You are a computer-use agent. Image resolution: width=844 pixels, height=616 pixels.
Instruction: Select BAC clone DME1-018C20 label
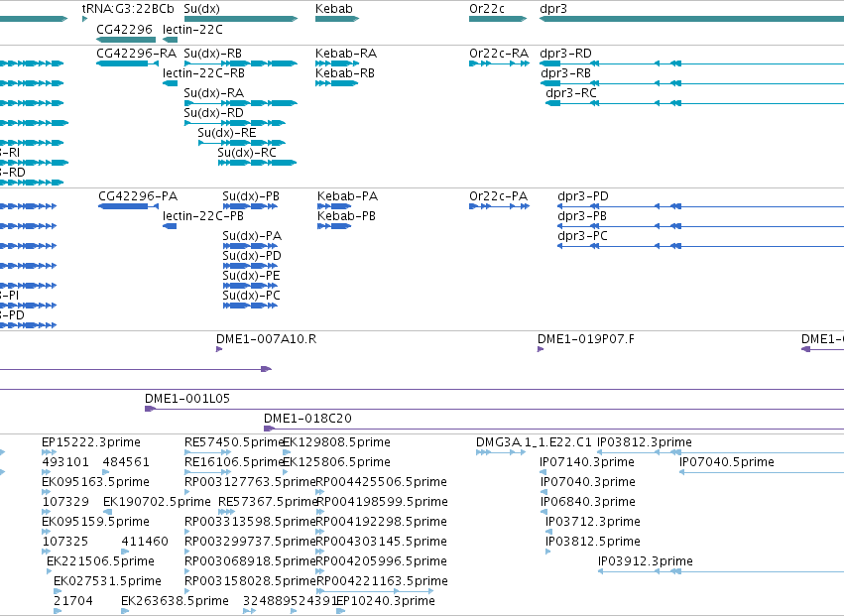click(x=307, y=419)
